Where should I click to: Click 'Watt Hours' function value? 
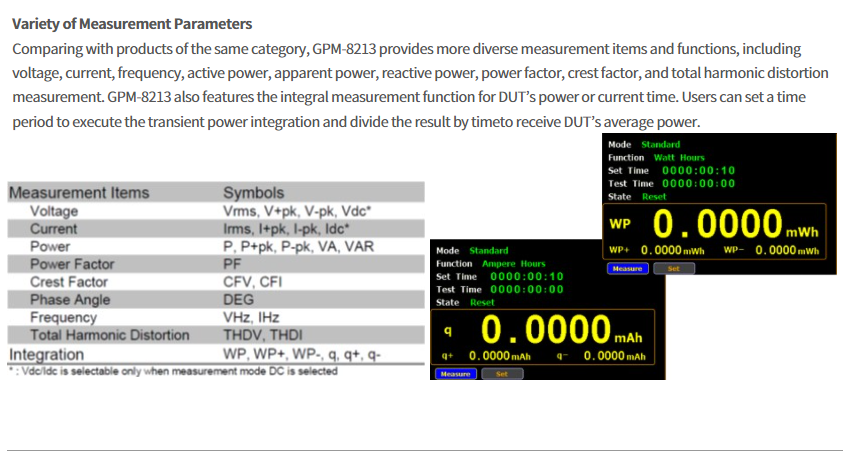click(x=679, y=158)
